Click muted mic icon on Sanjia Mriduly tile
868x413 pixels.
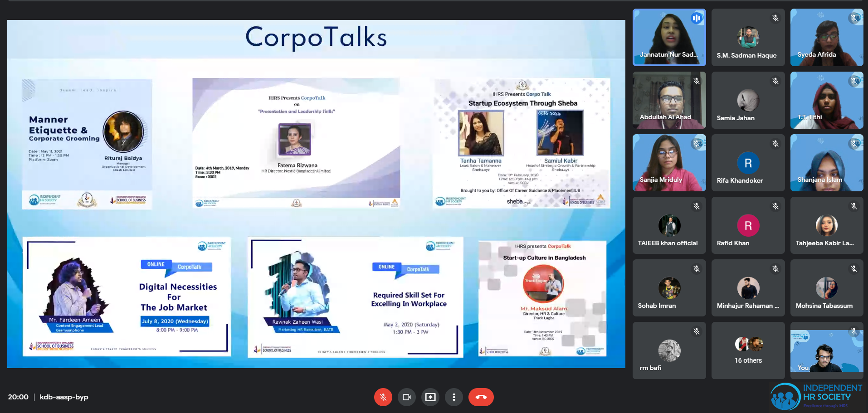point(697,143)
